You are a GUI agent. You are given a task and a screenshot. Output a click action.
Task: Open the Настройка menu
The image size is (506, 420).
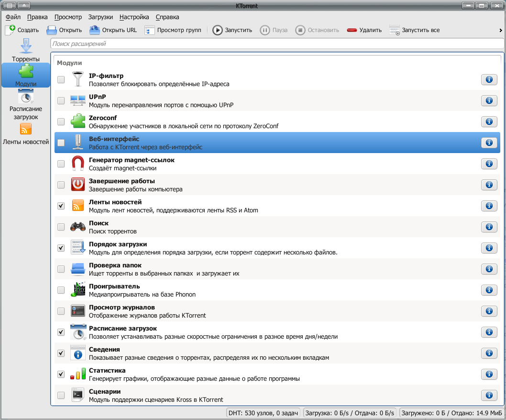134,17
